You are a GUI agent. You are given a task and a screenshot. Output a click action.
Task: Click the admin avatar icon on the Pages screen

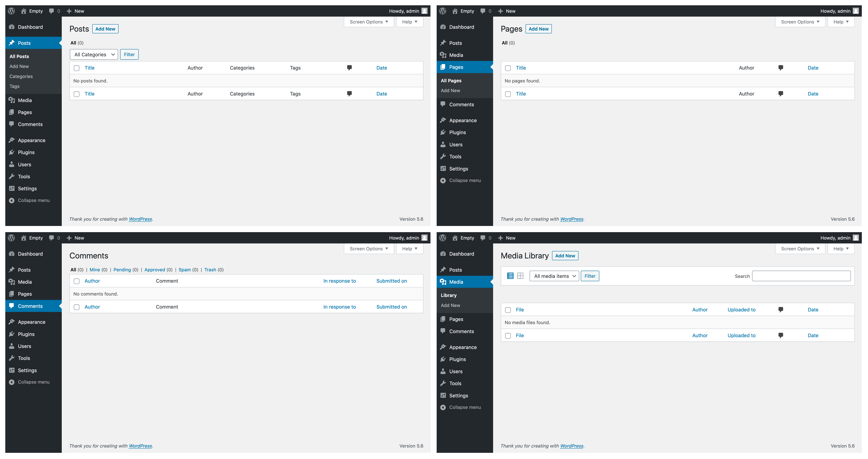[x=855, y=11]
